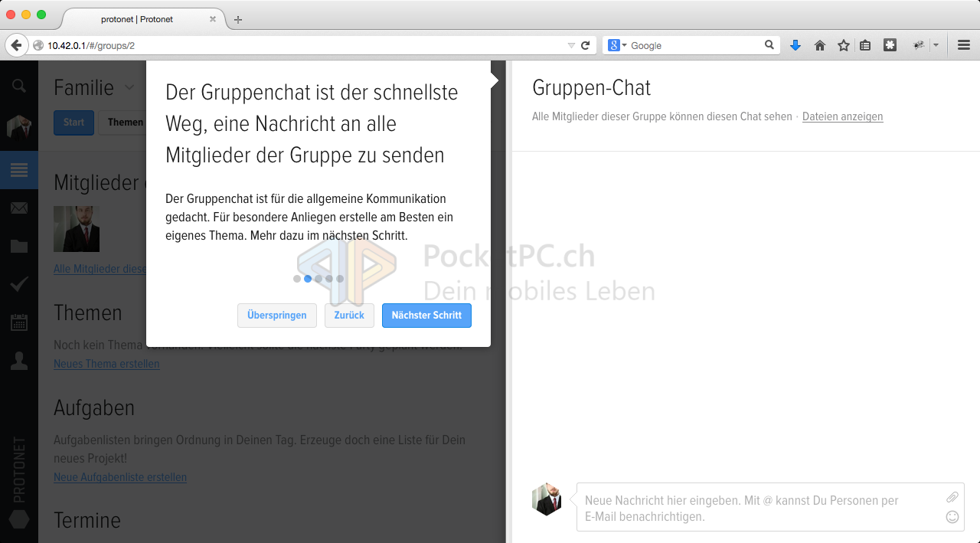Viewport: 980px width, 543px height.
Task: Open the Google search engine dropdown
Action: click(x=617, y=46)
